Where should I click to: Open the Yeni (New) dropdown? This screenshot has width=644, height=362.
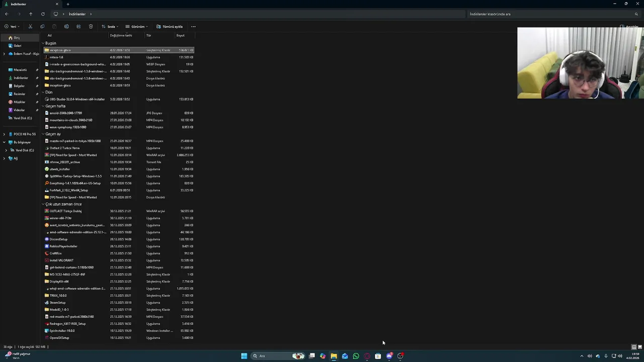point(12,27)
